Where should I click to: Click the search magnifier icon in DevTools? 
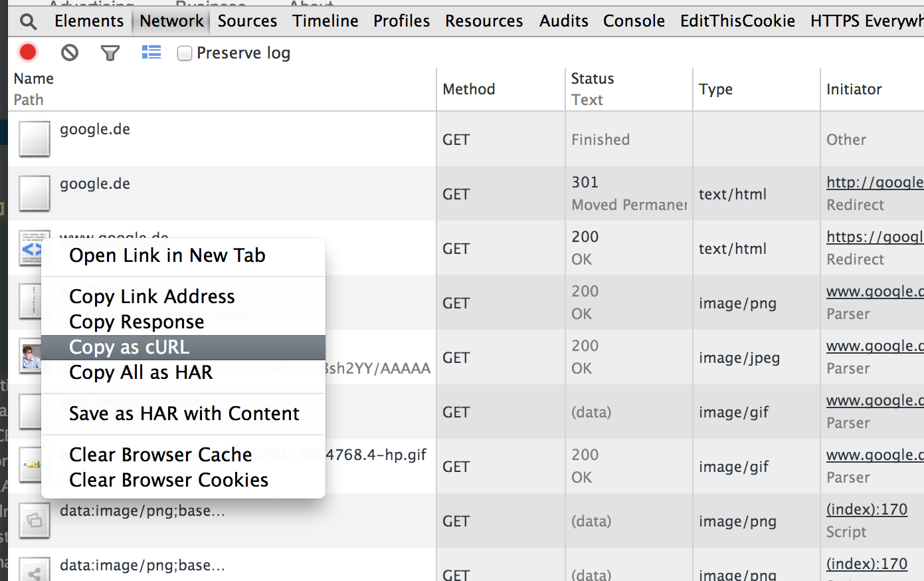click(x=28, y=21)
